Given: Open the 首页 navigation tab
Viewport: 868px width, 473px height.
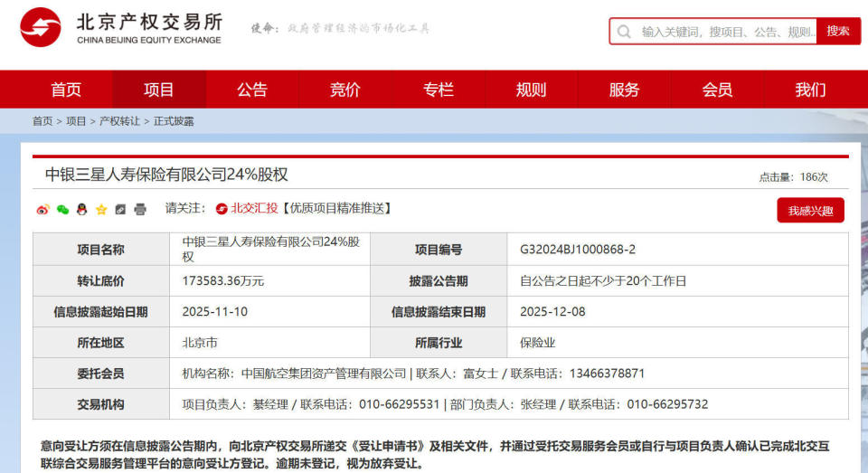Looking at the screenshot, I should click(66, 90).
